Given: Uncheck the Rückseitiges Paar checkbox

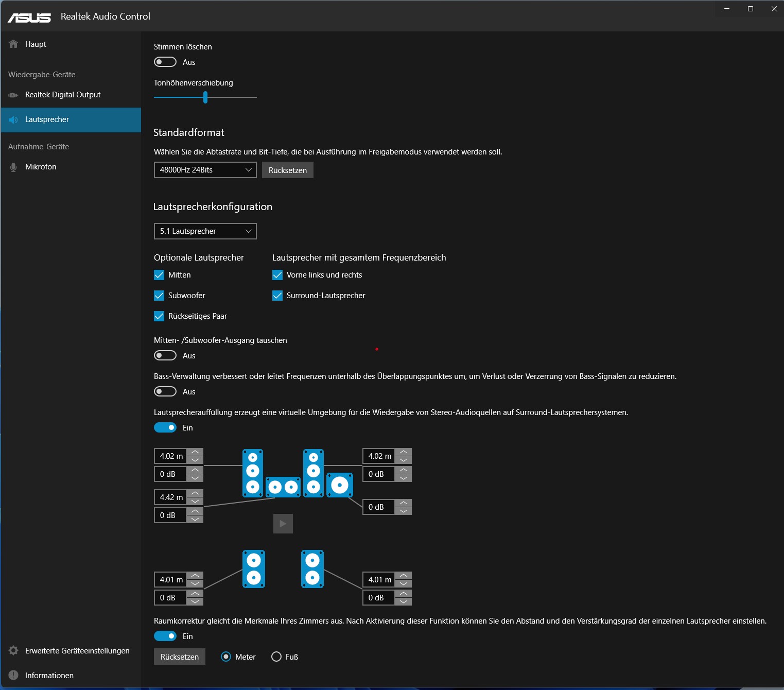Looking at the screenshot, I should click(x=159, y=316).
